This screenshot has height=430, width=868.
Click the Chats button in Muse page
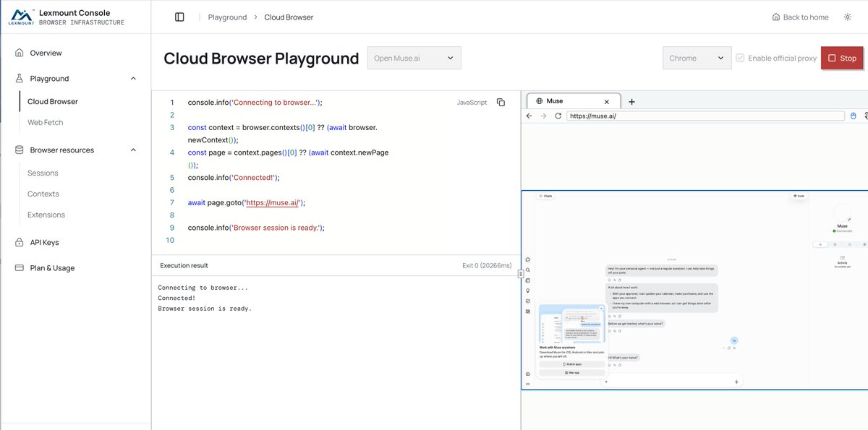545,196
